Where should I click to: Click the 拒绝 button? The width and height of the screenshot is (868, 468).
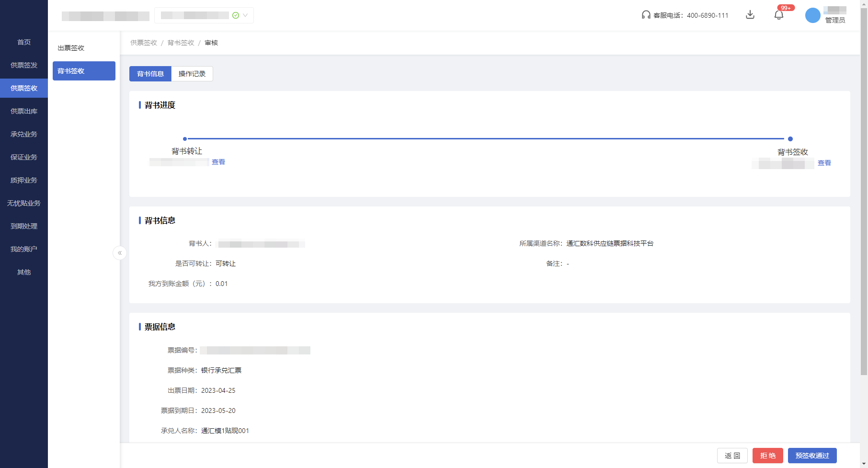click(x=767, y=455)
